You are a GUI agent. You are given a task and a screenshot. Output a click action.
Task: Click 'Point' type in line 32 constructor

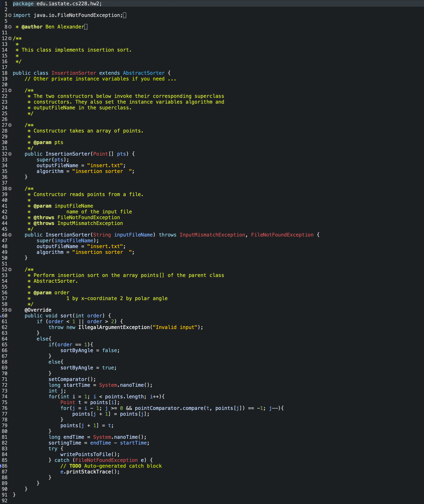(x=100, y=154)
